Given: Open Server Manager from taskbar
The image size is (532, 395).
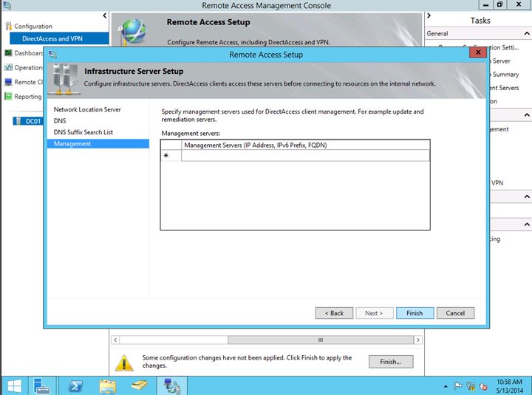Looking at the screenshot, I should pos(42,386).
